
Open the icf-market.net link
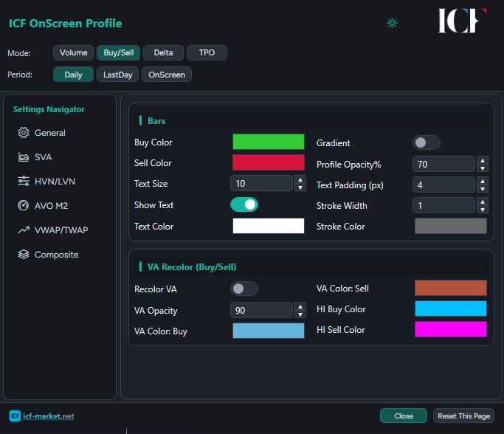coord(49,416)
